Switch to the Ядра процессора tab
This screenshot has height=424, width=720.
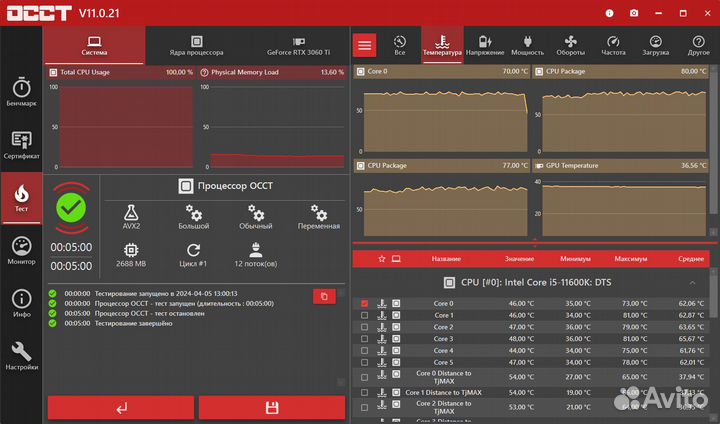point(196,45)
